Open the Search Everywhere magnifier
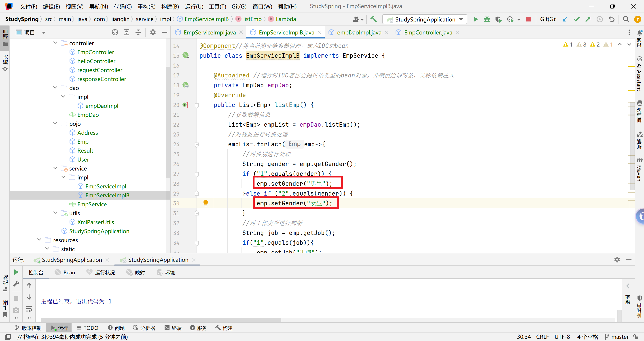Viewport: 644px width, 341px height. [x=626, y=19]
